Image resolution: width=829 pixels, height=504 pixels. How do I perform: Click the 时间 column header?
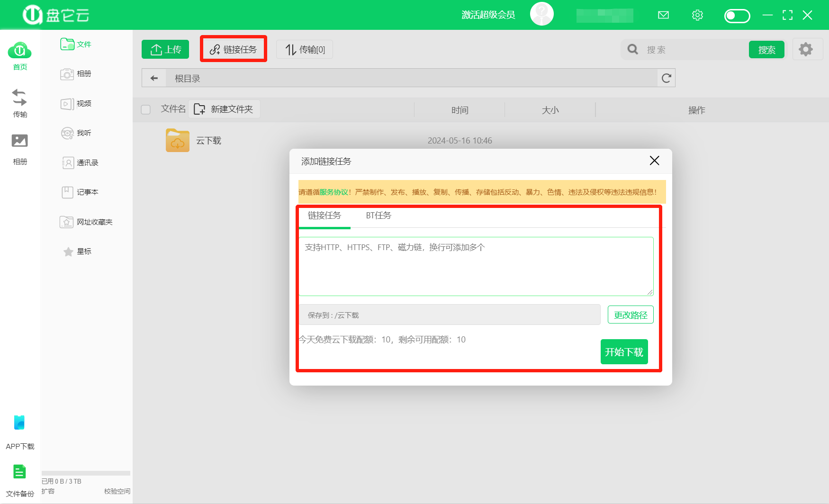tap(460, 110)
